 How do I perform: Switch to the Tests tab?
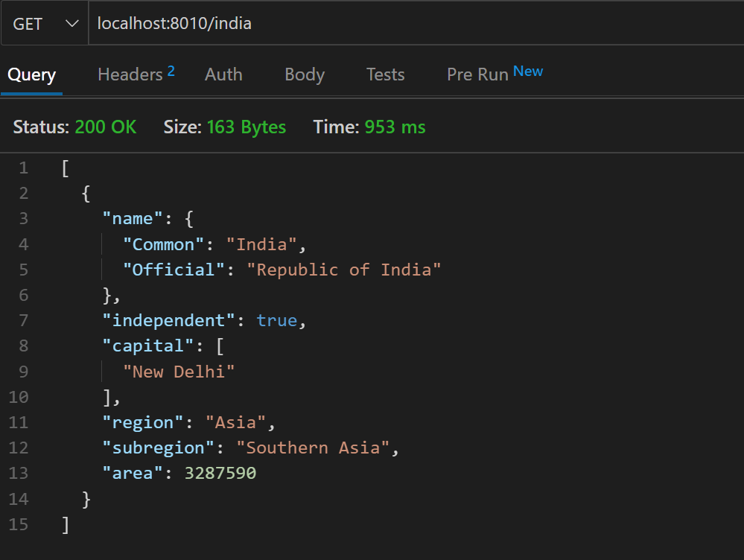point(385,74)
